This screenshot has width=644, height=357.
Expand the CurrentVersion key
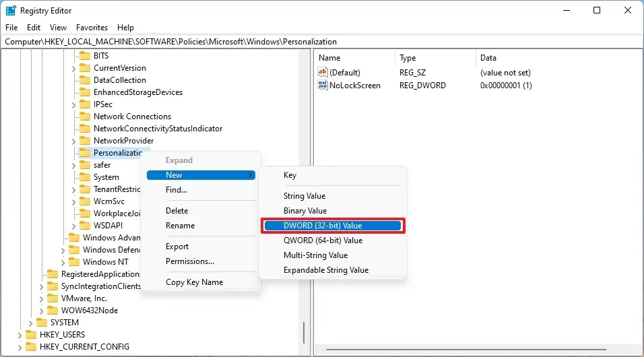point(73,69)
